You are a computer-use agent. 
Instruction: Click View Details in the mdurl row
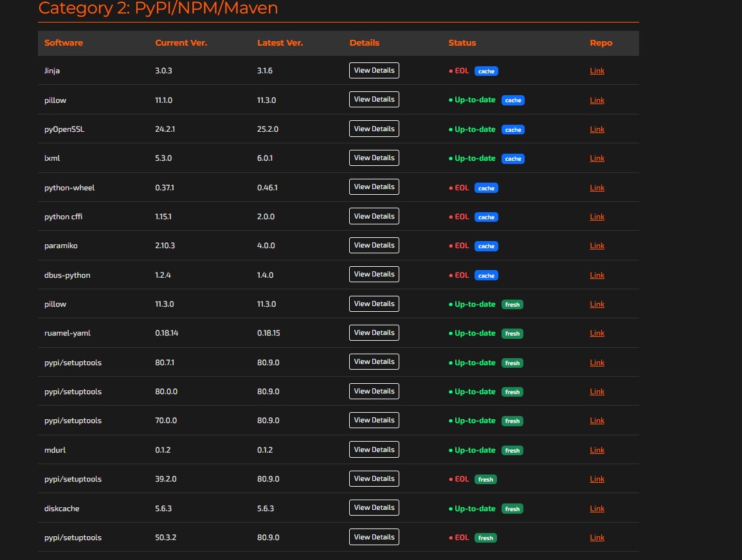point(374,449)
